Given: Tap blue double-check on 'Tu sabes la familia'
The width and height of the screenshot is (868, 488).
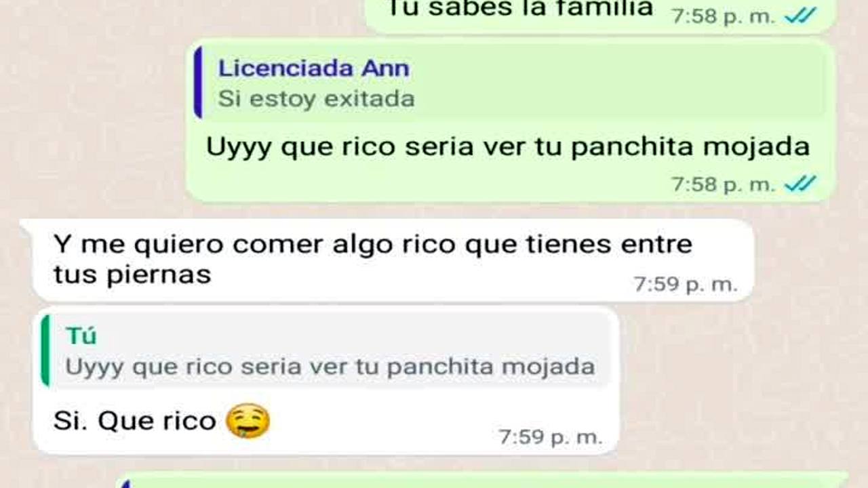Looking at the screenshot, I should (800, 16).
